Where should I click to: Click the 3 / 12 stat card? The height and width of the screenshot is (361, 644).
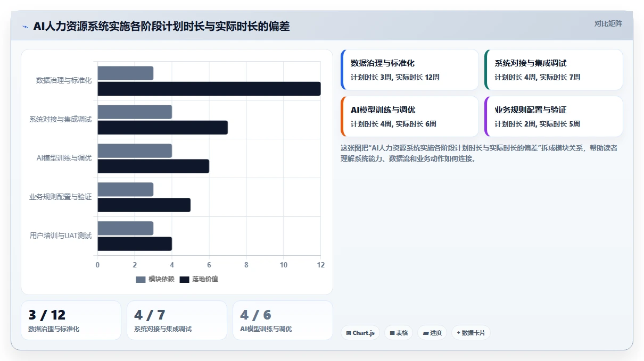71,321
